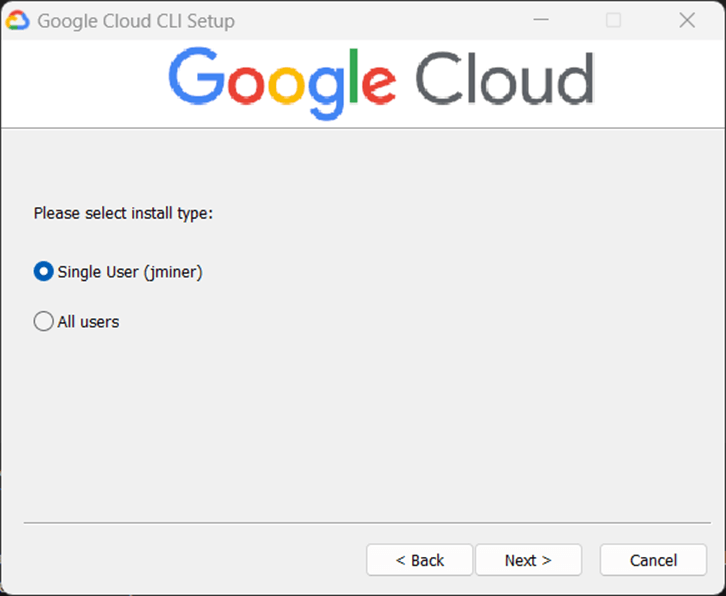726x596 pixels.
Task: Click the 'All users' label text
Action: point(88,322)
